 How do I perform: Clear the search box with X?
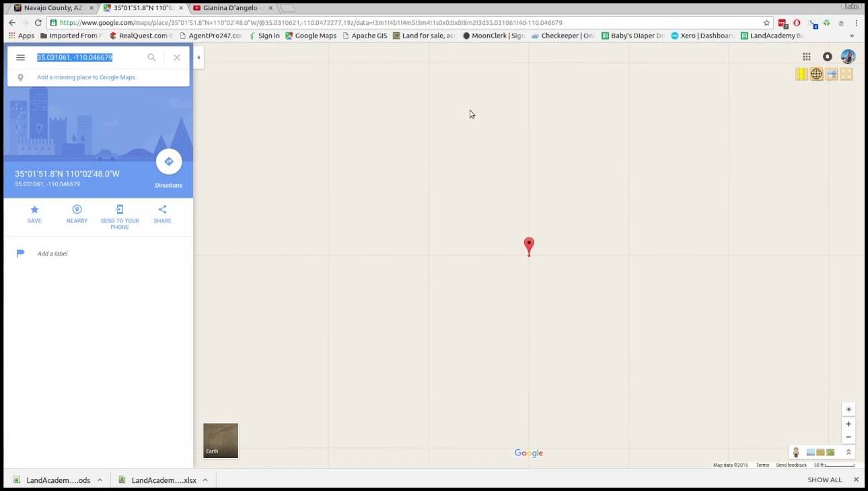tap(177, 58)
